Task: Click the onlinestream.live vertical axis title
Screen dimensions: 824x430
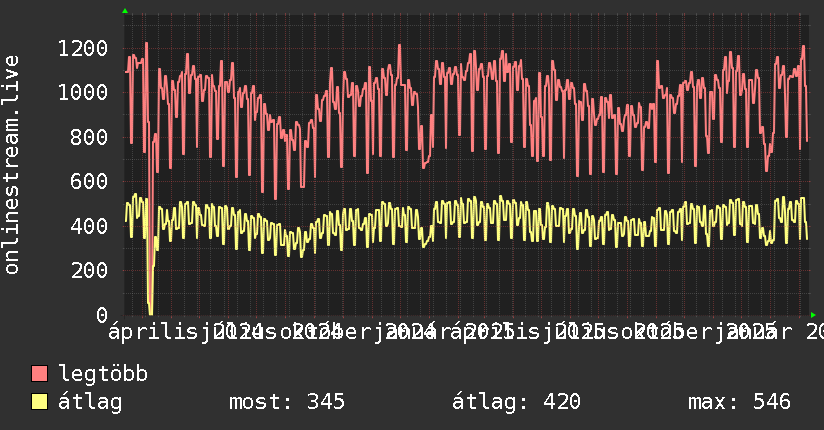Action: coord(11,165)
